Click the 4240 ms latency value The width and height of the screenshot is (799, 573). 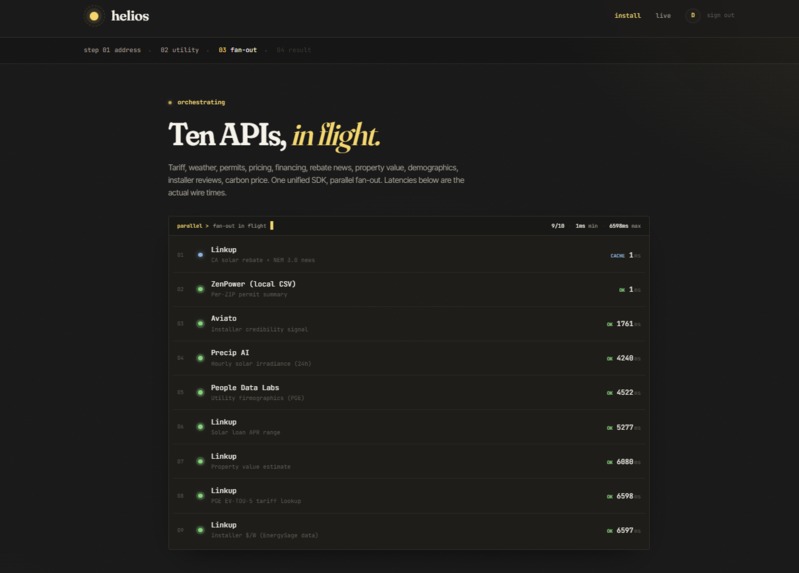click(x=625, y=358)
